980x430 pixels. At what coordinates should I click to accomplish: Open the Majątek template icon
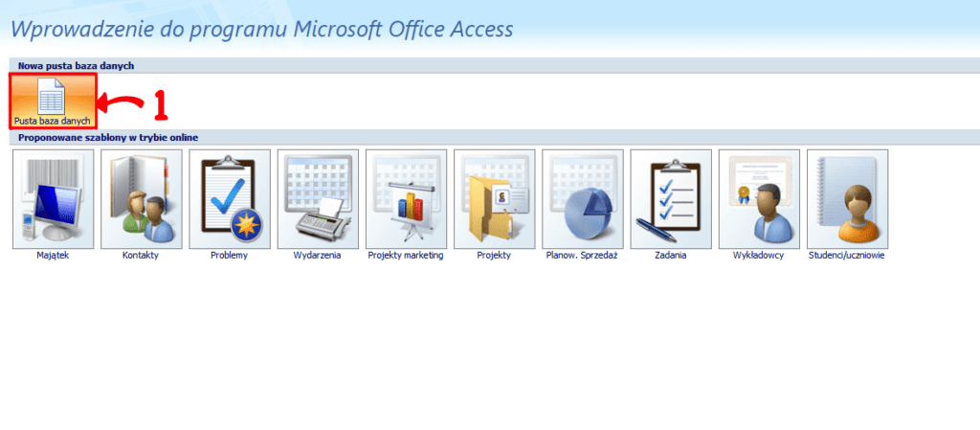pos(54,199)
